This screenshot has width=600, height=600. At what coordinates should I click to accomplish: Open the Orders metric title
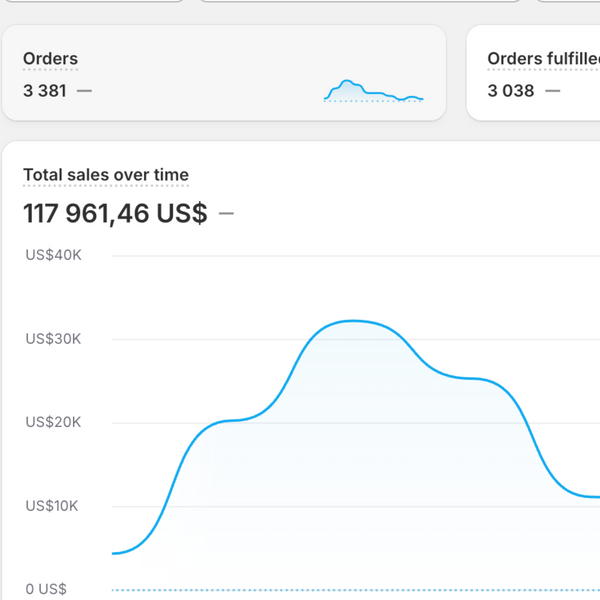[x=50, y=59]
